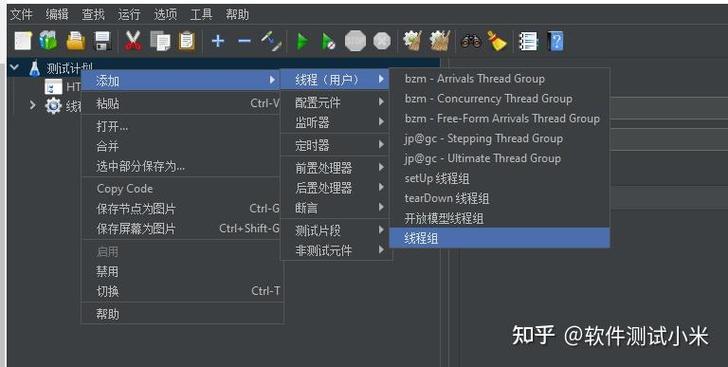Select the highlighted 线程组 entry
The height and width of the screenshot is (367, 728).
[500, 238]
